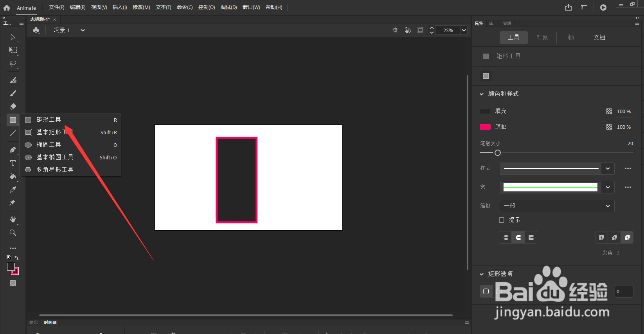Collapse the 颜色和样式 section

482,94
